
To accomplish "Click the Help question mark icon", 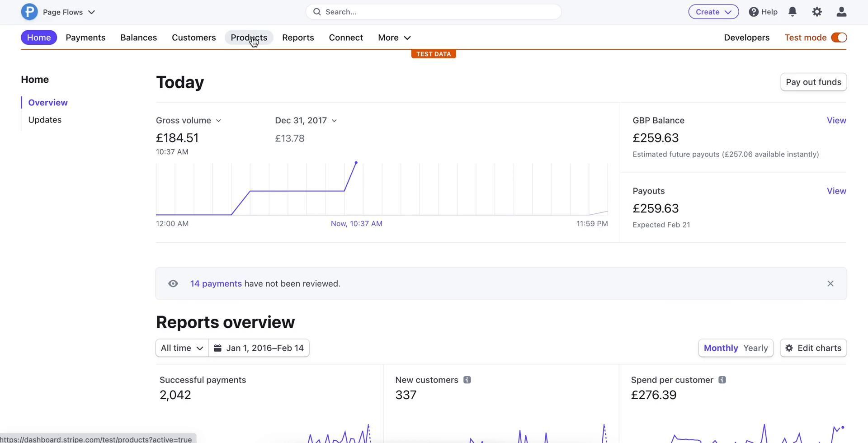I will point(754,12).
